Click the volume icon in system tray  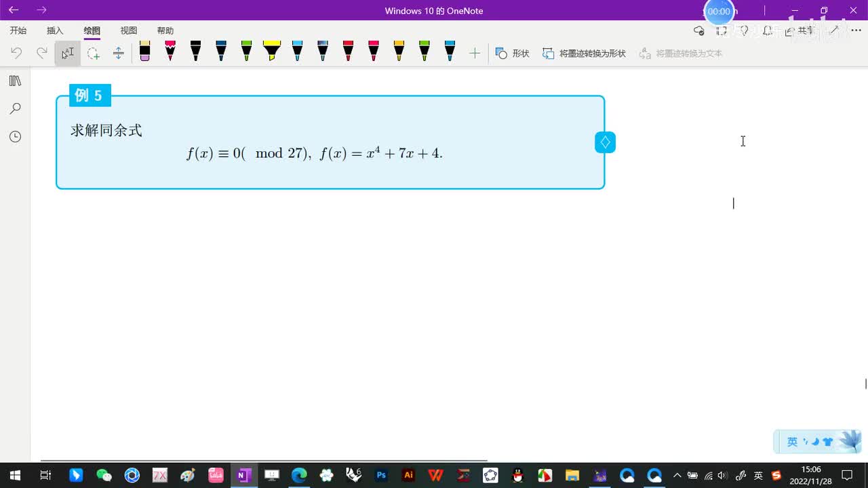tap(723, 475)
